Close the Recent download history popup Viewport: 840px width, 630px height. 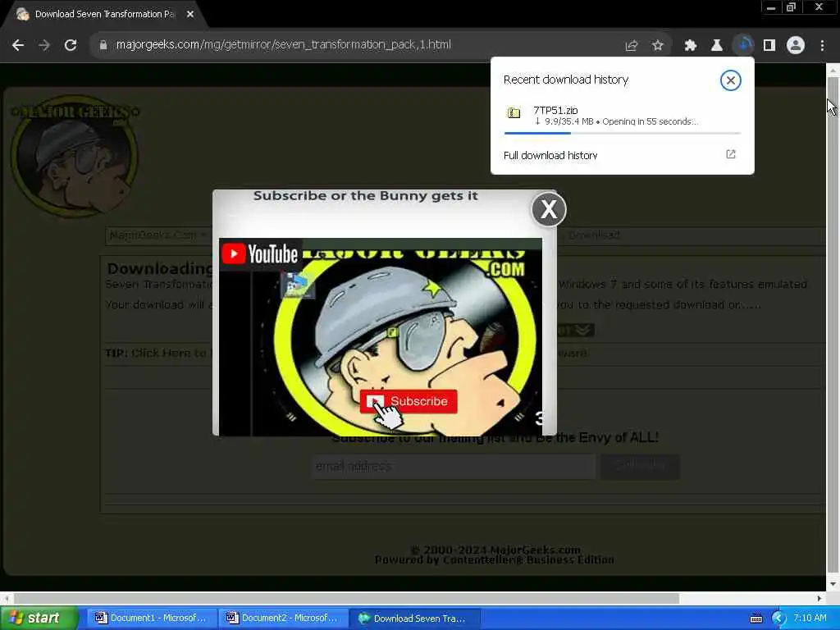coord(730,80)
